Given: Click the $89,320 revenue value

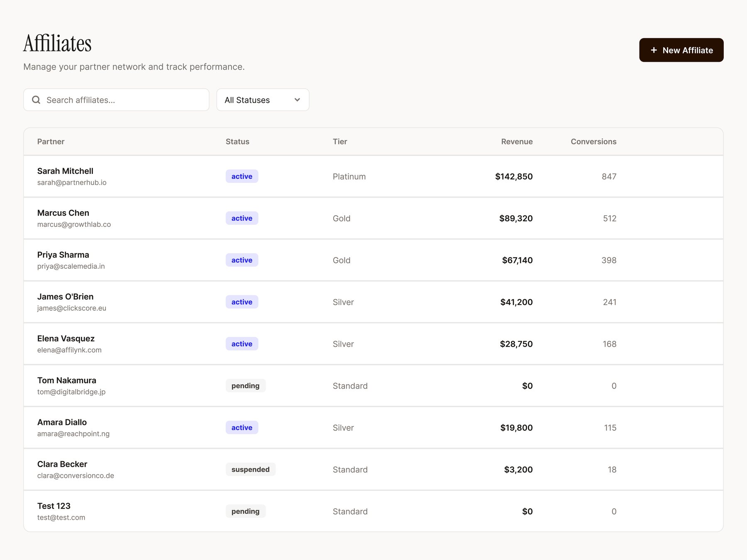Looking at the screenshot, I should pos(516,218).
